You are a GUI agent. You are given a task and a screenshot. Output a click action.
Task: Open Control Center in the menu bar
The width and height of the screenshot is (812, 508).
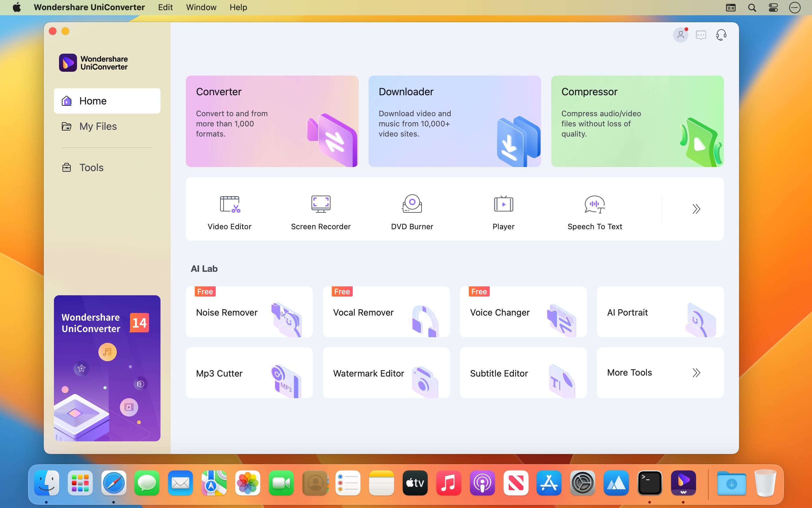[x=773, y=7]
